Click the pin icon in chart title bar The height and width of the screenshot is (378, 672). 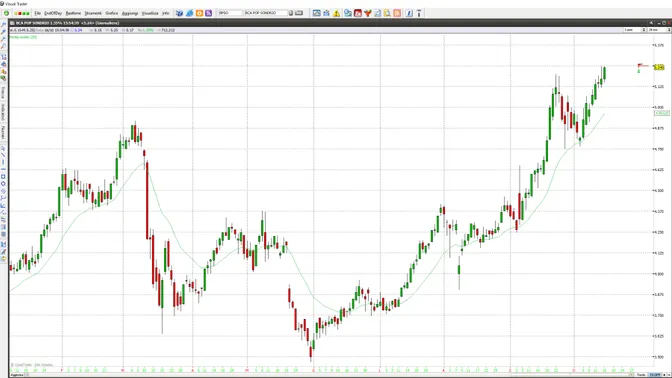(651, 23)
